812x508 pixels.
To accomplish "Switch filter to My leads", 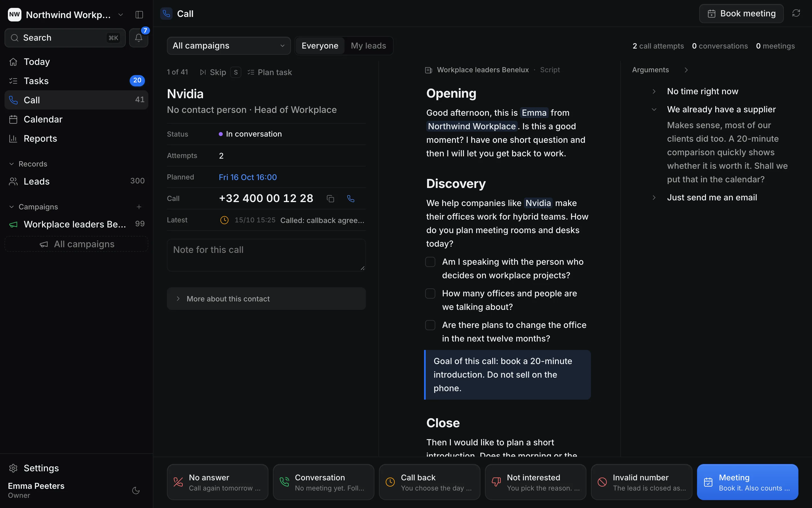I will pos(369,46).
